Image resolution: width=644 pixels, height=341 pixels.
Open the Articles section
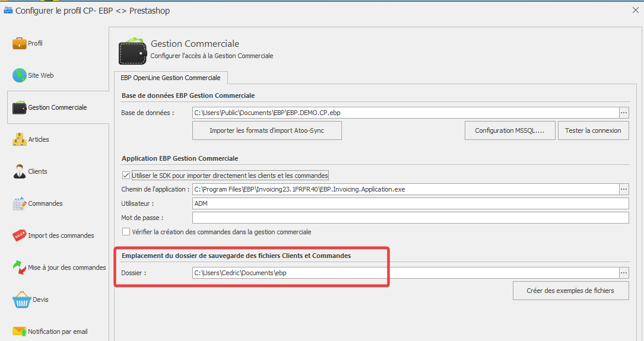pyautogui.click(x=39, y=139)
